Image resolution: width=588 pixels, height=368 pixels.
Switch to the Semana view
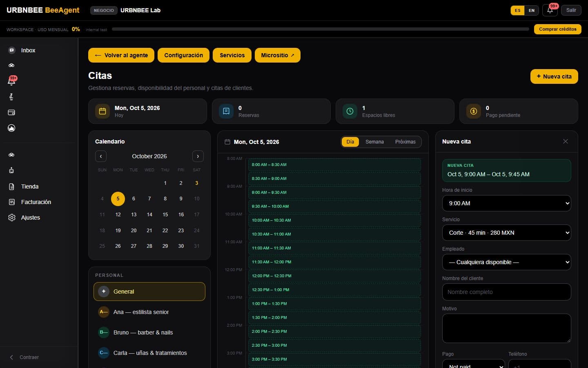(x=374, y=142)
